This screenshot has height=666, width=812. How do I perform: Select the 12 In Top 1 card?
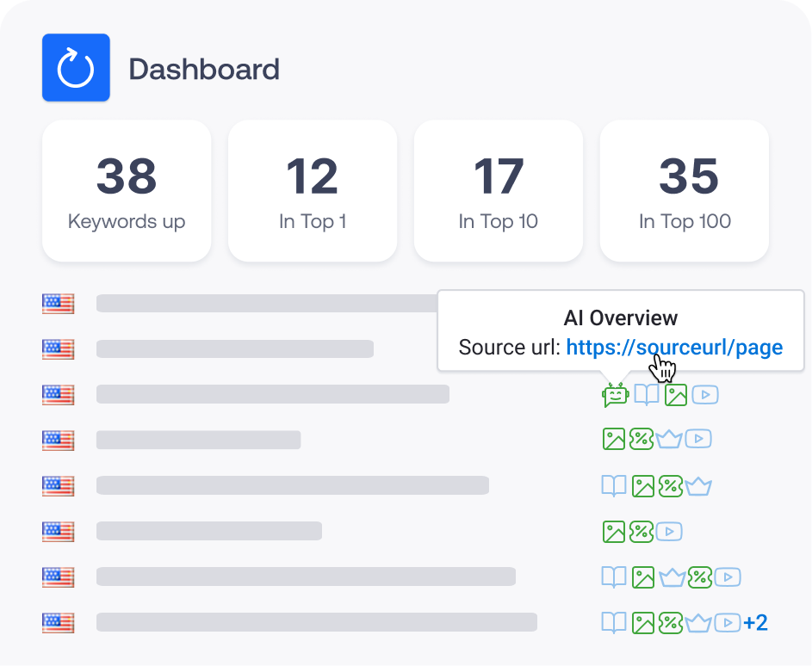click(312, 190)
